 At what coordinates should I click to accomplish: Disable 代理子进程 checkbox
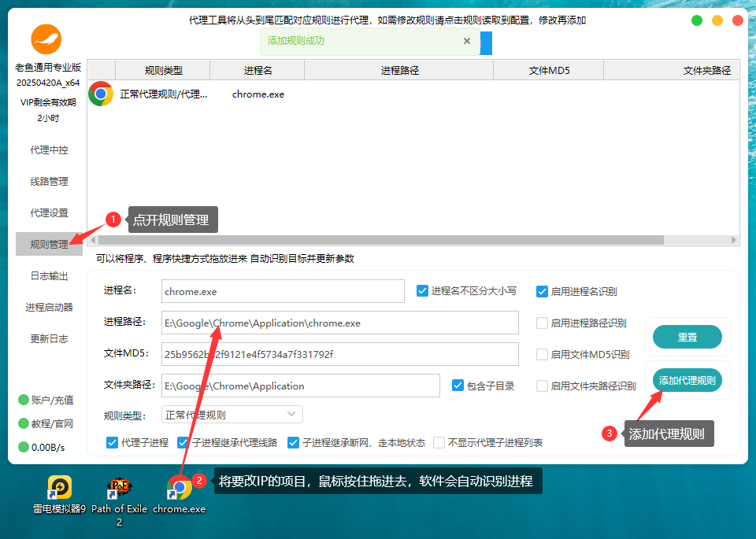[x=111, y=442]
